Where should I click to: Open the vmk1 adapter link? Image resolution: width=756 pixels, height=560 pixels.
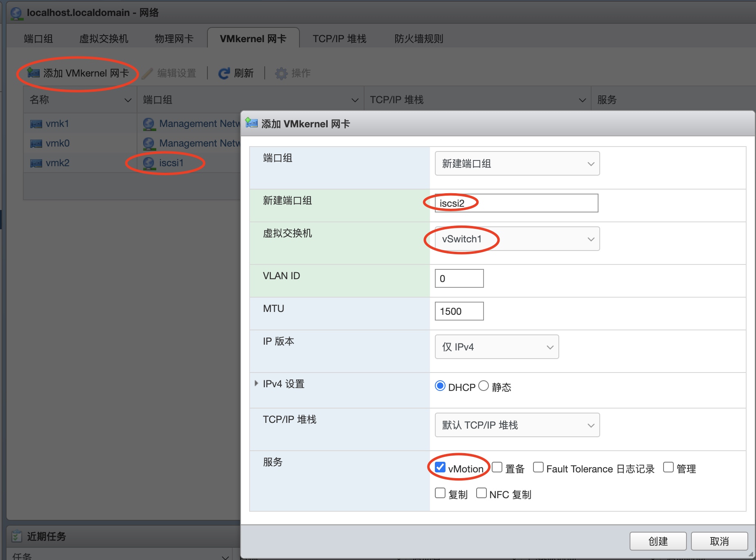pyautogui.click(x=57, y=124)
